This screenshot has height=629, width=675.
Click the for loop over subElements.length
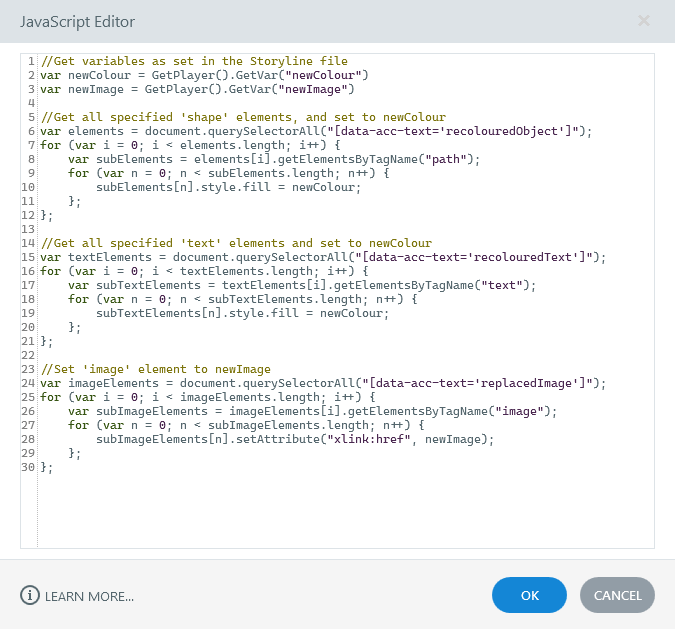[x=229, y=173]
